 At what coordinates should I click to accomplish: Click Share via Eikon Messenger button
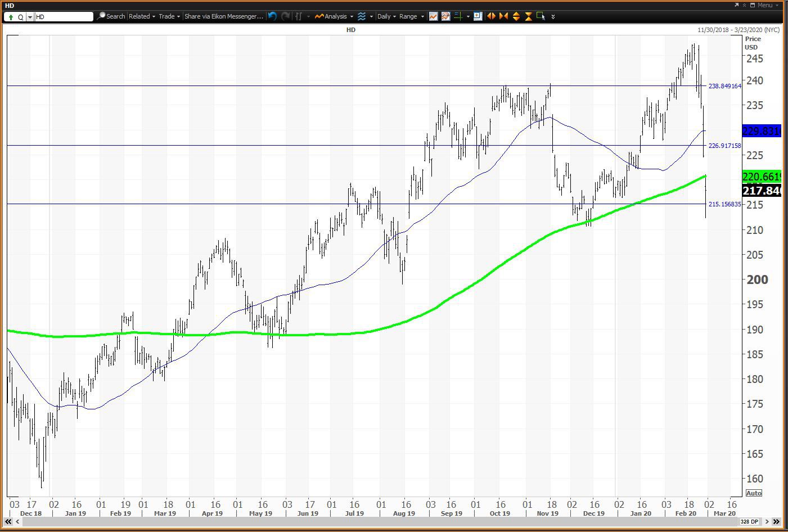coord(223,16)
